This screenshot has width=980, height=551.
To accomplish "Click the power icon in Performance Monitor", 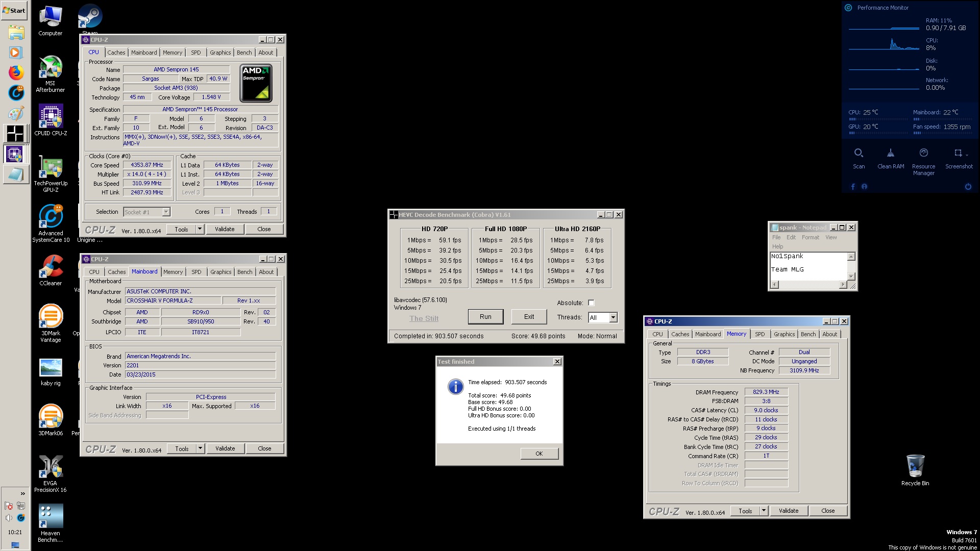I will pyautogui.click(x=968, y=187).
